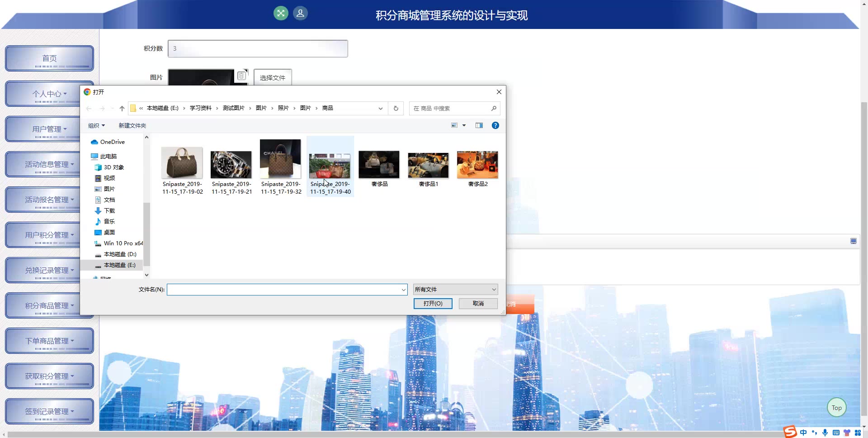The height and width of the screenshot is (438, 868).
Task: Delete the uploaded image via trash icon
Action: [241, 76]
